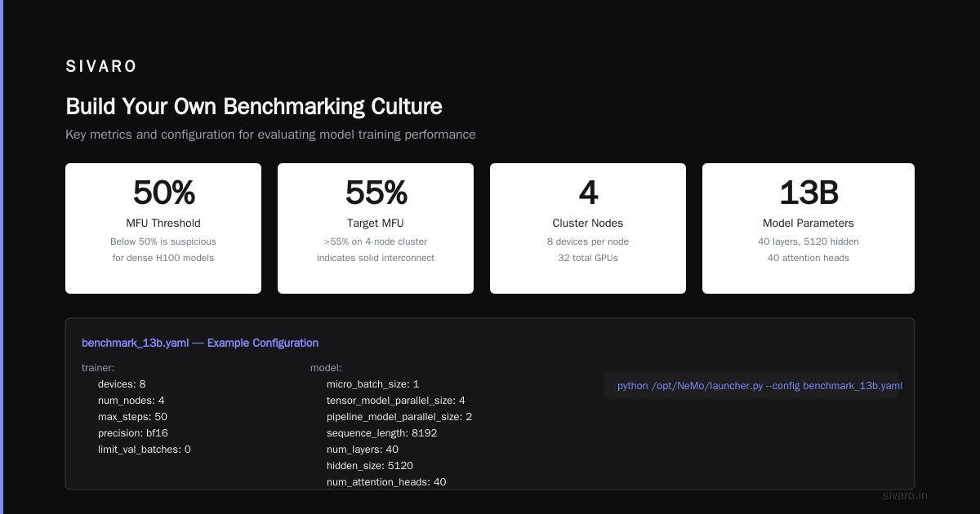
Task: Click the SIVARO brand name
Action: pos(101,67)
